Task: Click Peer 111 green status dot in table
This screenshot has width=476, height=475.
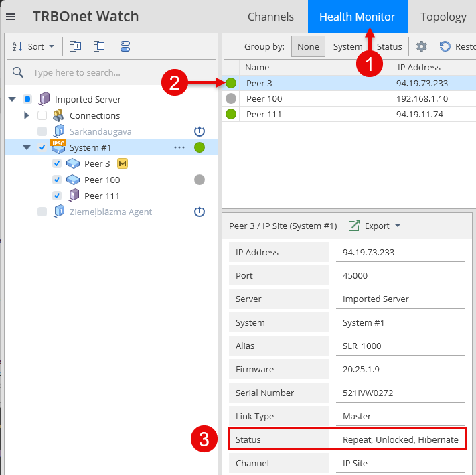Action: tap(231, 114)
